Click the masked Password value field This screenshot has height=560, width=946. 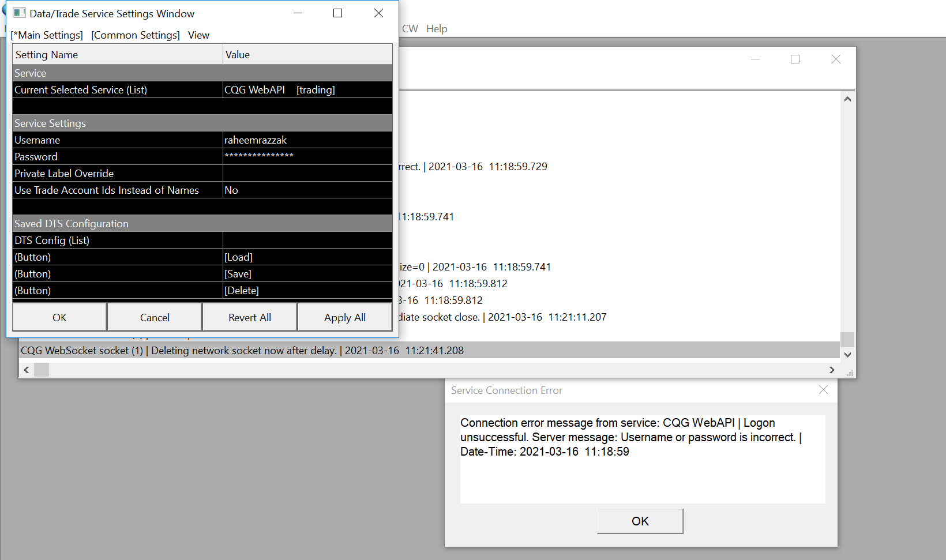click(307, 157)
